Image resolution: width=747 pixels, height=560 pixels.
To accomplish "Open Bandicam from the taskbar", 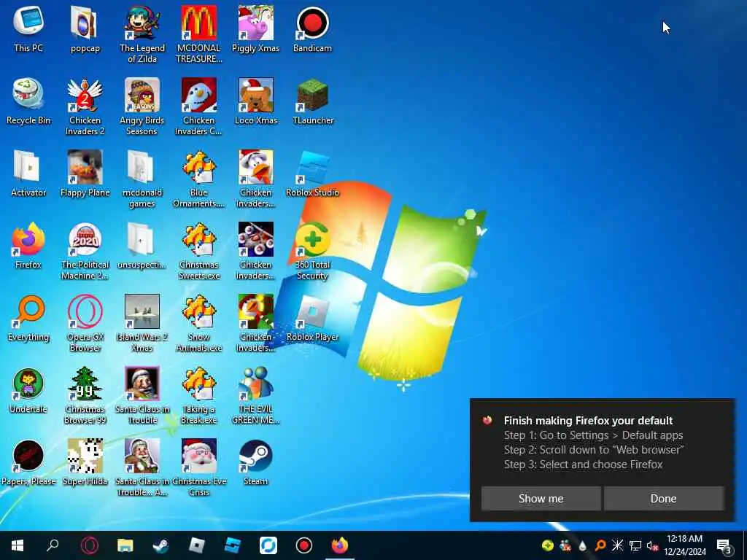I will coord(304,545).
